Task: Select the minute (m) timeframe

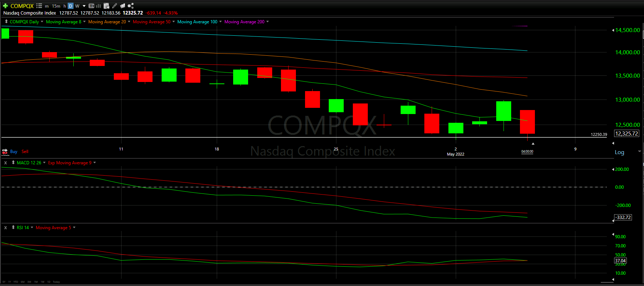Action: [47, 6]
